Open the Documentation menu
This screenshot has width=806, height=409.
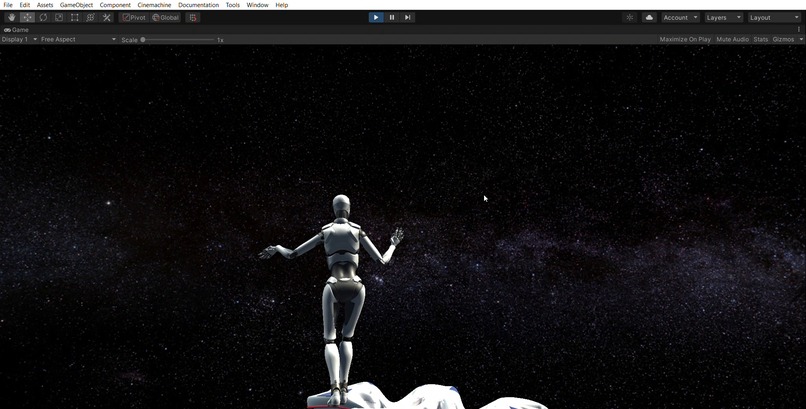(x=198, y=5)
